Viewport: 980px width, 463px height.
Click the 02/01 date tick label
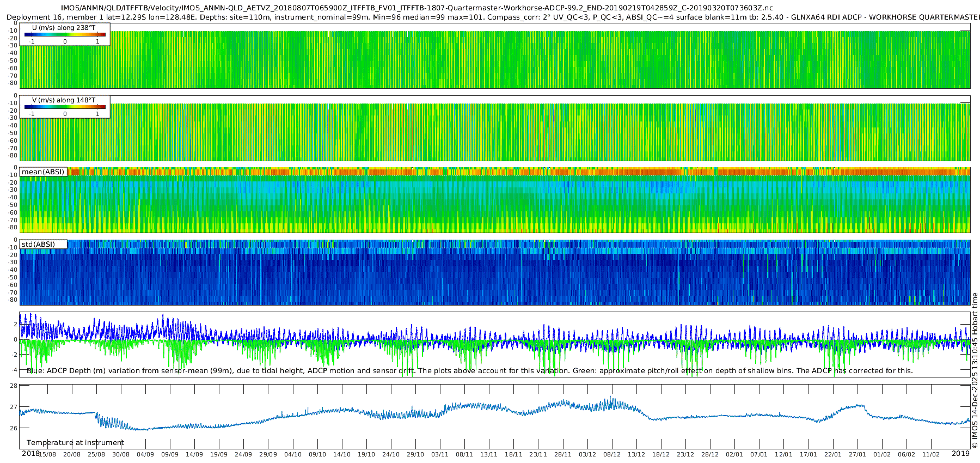[734, 455]
